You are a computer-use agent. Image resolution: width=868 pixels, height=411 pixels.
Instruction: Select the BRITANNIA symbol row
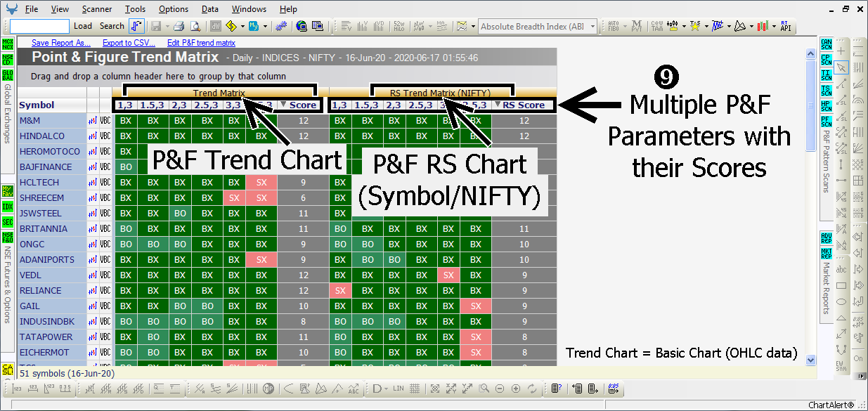click(52, 229)
